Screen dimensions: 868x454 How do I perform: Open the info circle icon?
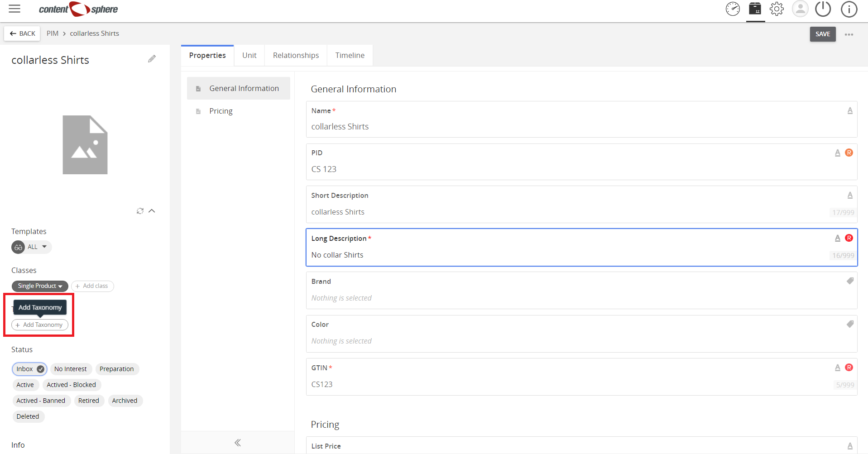point(849,9)
